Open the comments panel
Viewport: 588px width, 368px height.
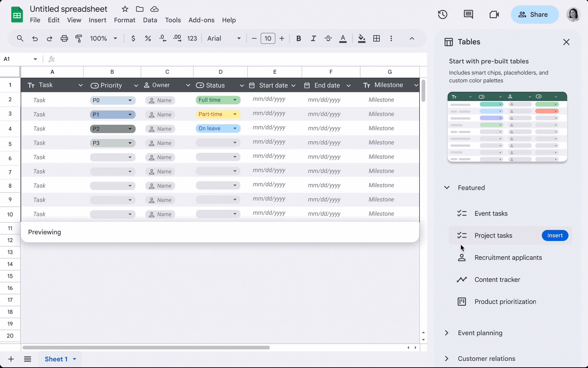[x=468, y=15]
